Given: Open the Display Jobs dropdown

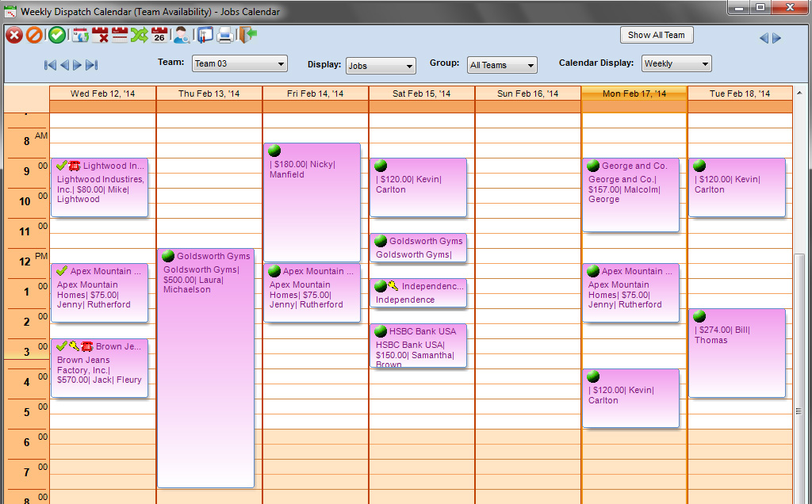Looking at the screenshot, I should click(x=381, y=66).
